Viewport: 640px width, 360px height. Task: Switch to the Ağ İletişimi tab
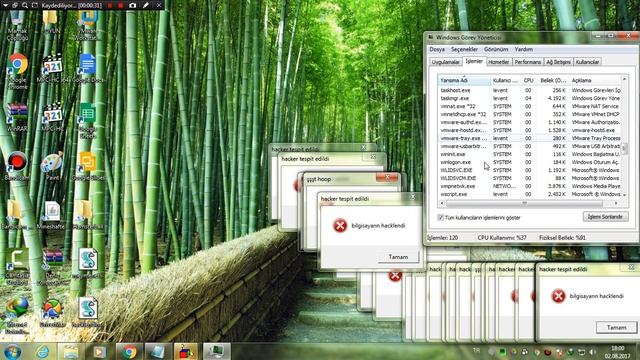[x=558, y=62]
